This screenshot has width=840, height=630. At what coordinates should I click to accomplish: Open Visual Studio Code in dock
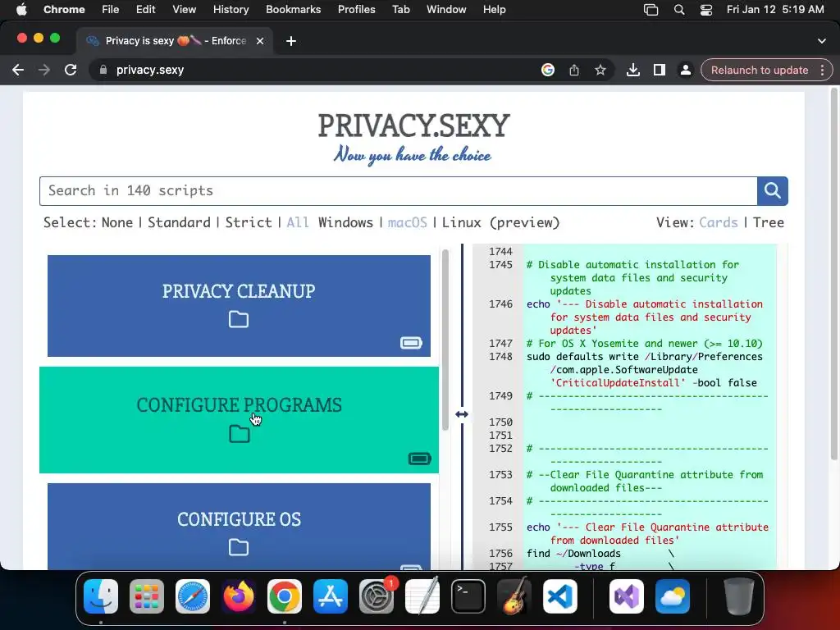pyautogui.click(x=560, y=596)
